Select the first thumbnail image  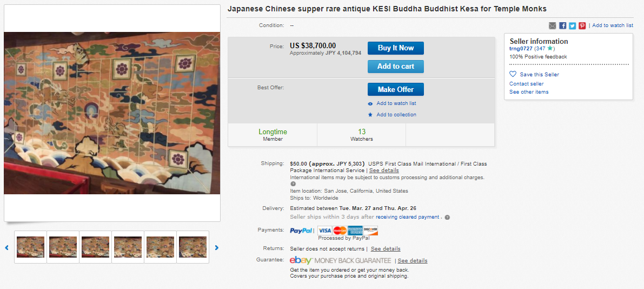(30, 247)
